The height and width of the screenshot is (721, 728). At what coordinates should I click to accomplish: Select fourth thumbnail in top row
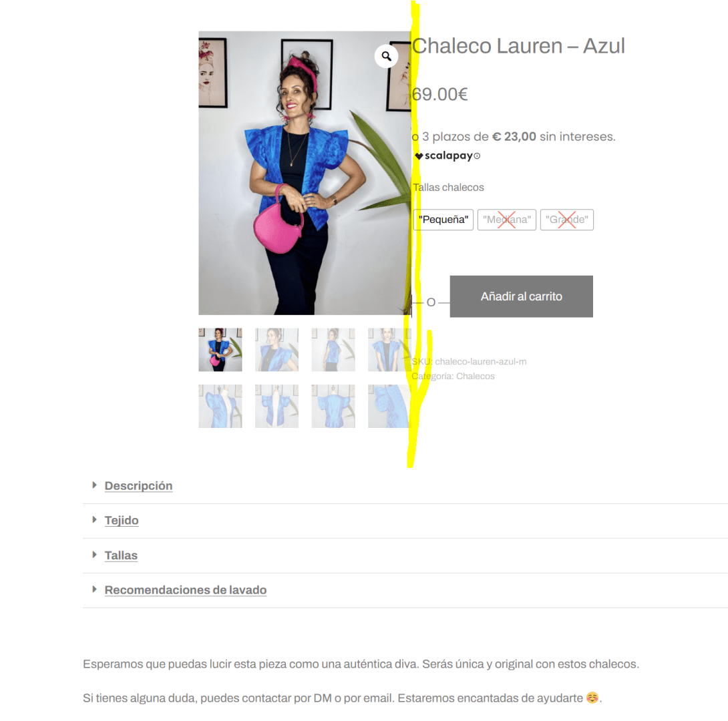(x=389, y=350)
